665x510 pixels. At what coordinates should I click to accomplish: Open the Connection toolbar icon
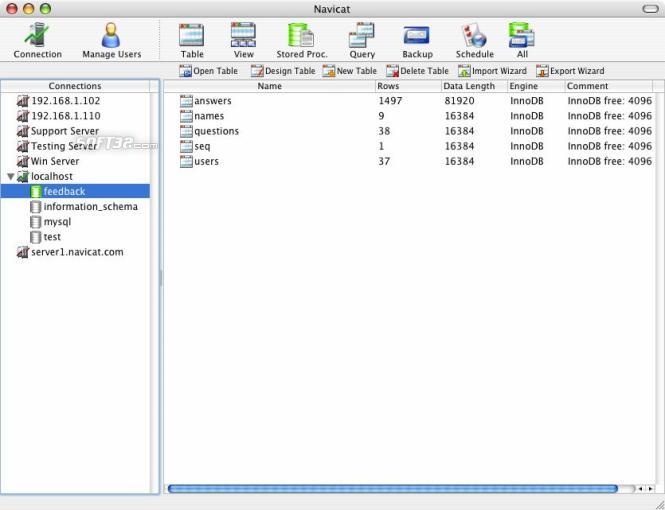[37, 41]
